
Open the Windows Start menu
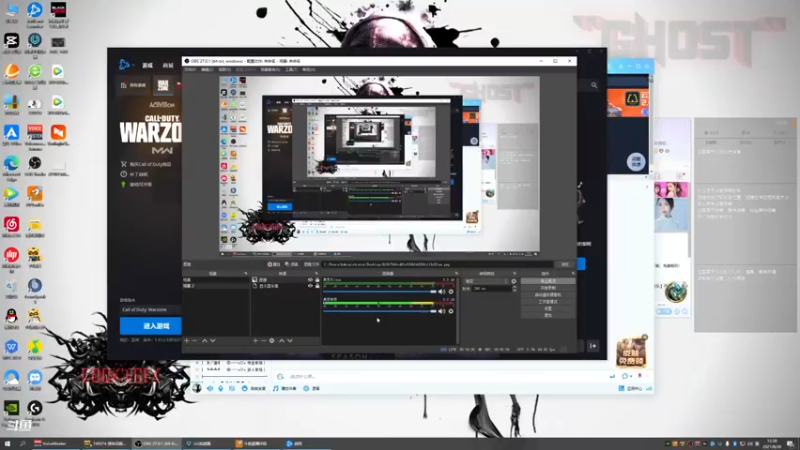(7, 444)
